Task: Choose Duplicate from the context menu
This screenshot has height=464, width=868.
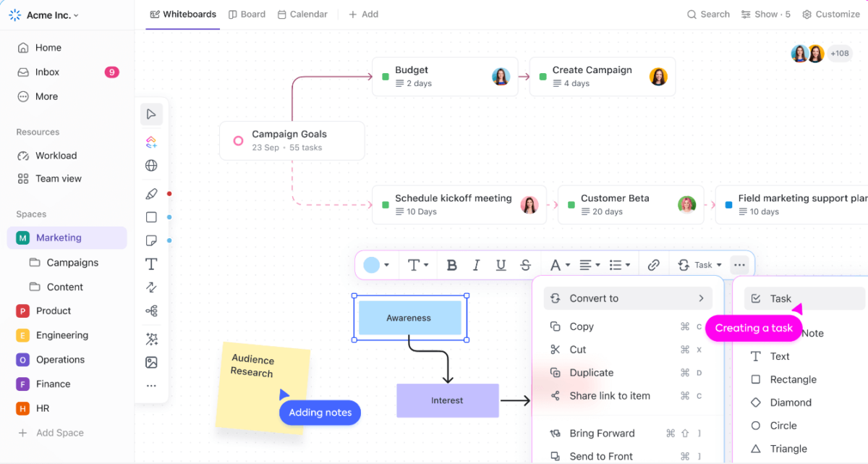Action: pos(591,373)
